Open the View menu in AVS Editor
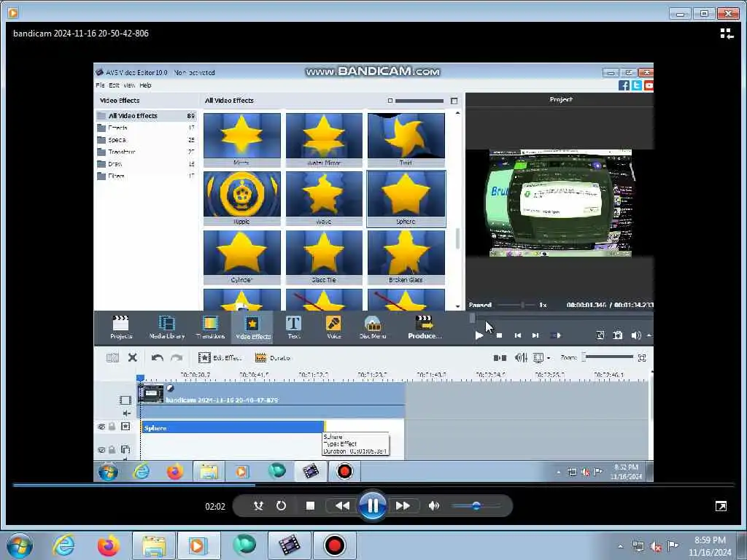This screenshot has width=747, height=560. pyautogui.click(x=129, y=85)
